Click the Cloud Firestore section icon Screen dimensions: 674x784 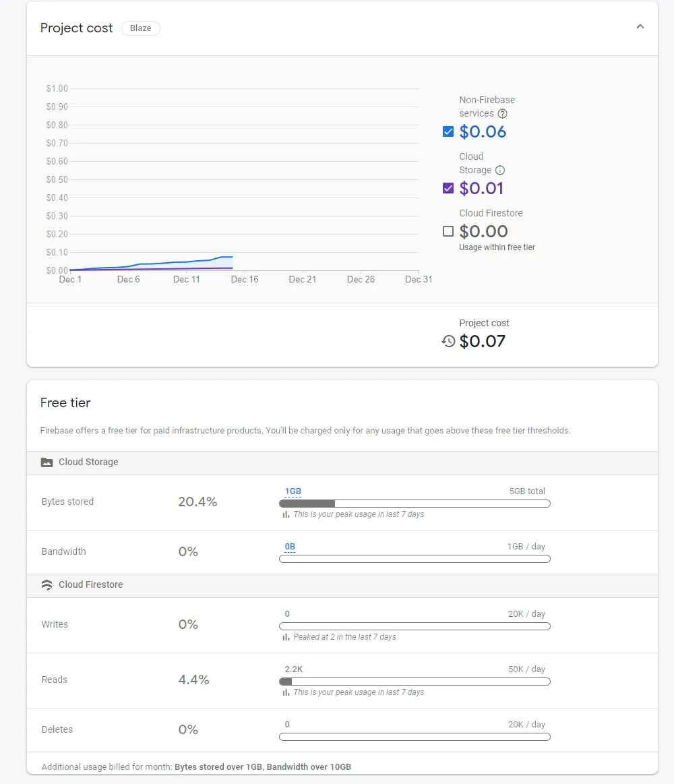[x=47, y=585]
